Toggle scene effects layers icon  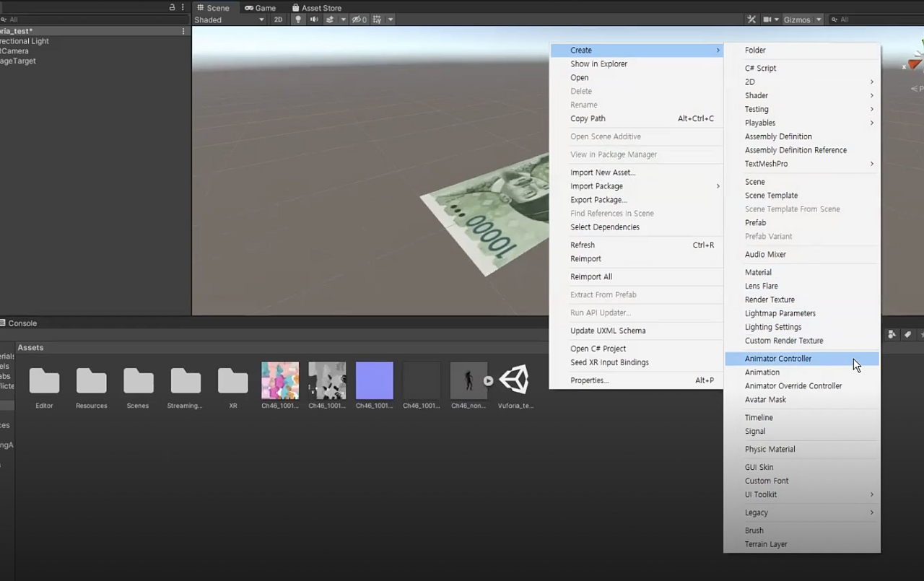(x=330, y=19)
